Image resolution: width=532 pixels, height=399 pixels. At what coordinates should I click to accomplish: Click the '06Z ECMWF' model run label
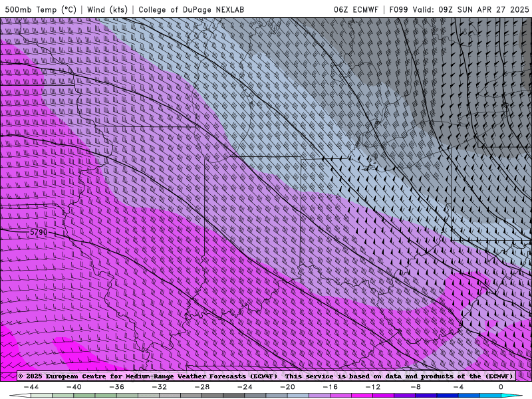356,9
